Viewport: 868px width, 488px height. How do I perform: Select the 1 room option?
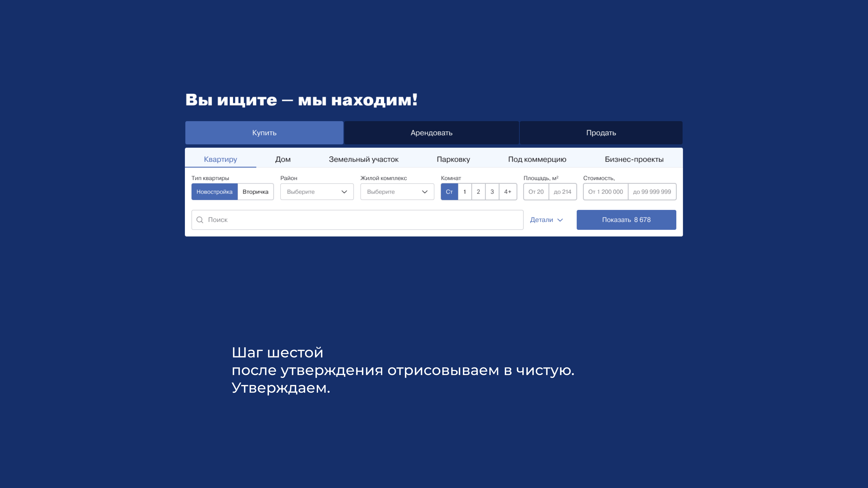[465, 192]
